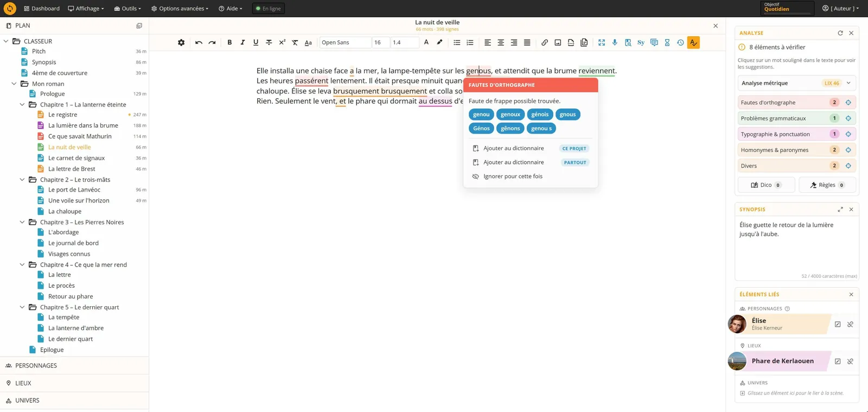This screenshot has width=868, height=412.
Task: Toggle underline formatting
Action: (x=256, y=42)
